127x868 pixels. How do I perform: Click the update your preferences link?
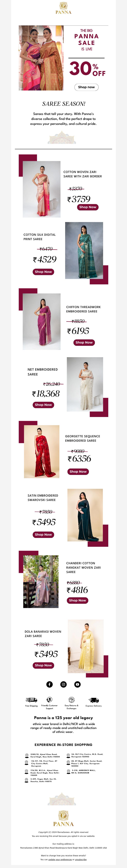[x=60, y=860]
